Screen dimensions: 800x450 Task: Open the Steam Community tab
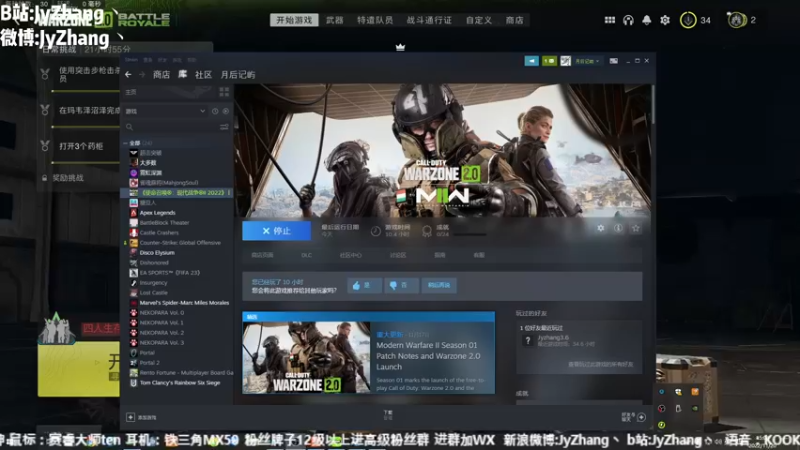tap(203, 74)
